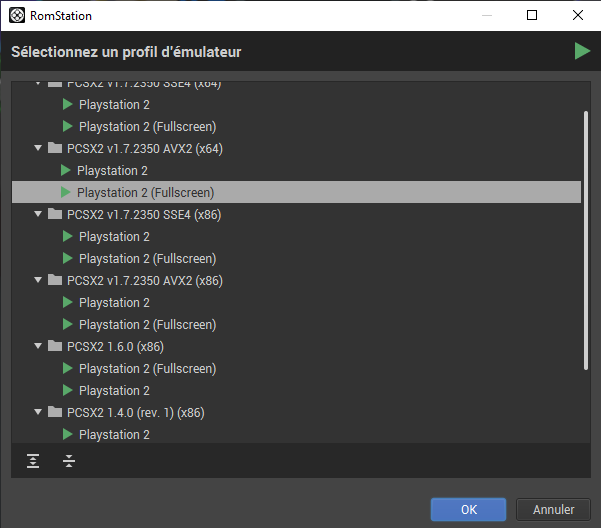This screenshot has width=601, height=528.
Task: Select Playstation 2 (Fullscreen) under PCSX2 1.6.0
Action: tap(148, 369)
